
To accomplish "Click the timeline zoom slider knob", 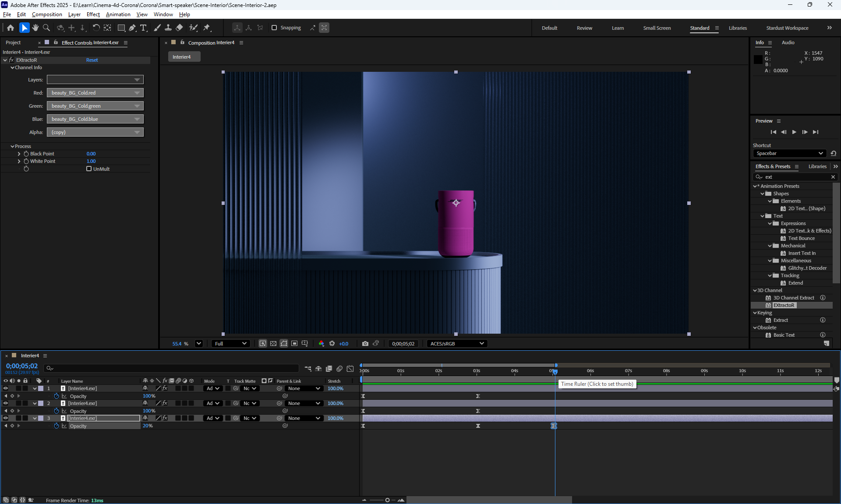I will 387,500.
